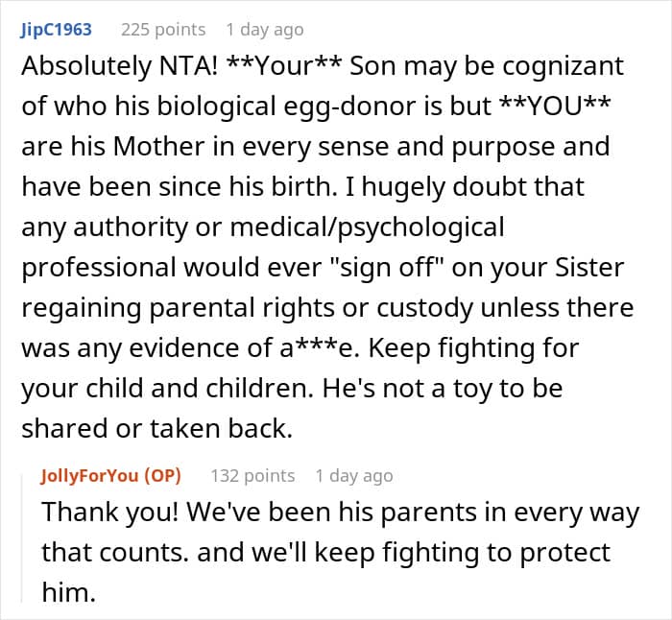Click the "Keep fighting for" text
Screen dimensions: 672x620
coord(473,348)
